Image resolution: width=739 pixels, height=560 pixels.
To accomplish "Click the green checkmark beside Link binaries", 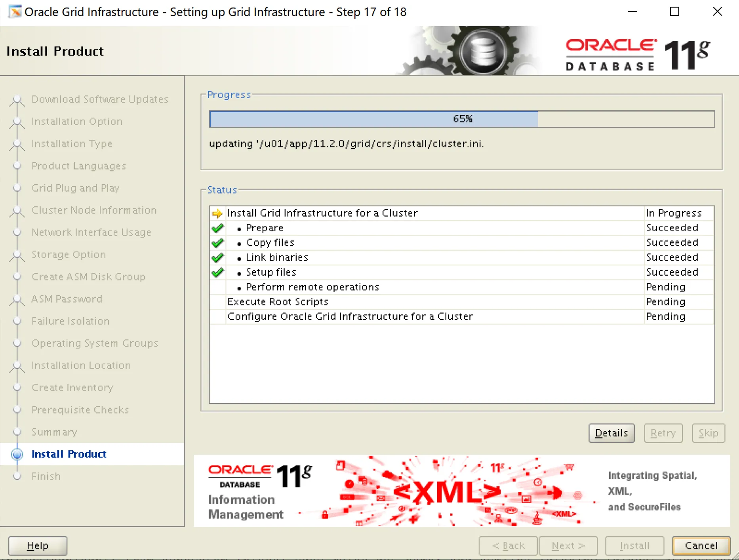I will pyautogui.click(x=217, y=257).
